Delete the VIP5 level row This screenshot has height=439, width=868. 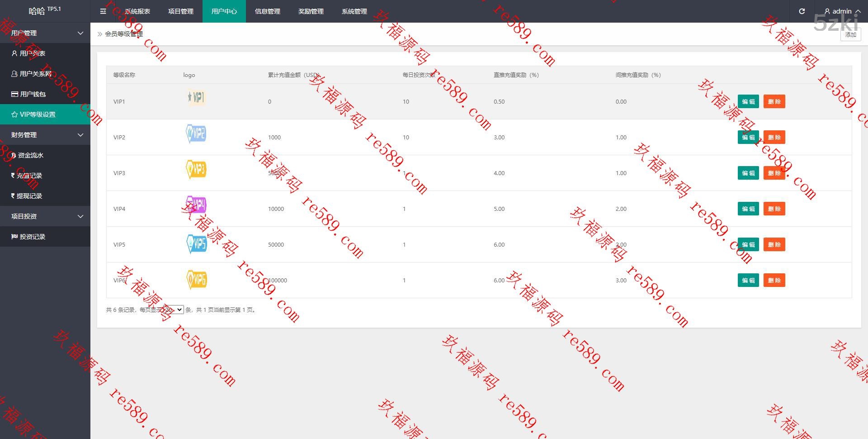coord(774,244)
